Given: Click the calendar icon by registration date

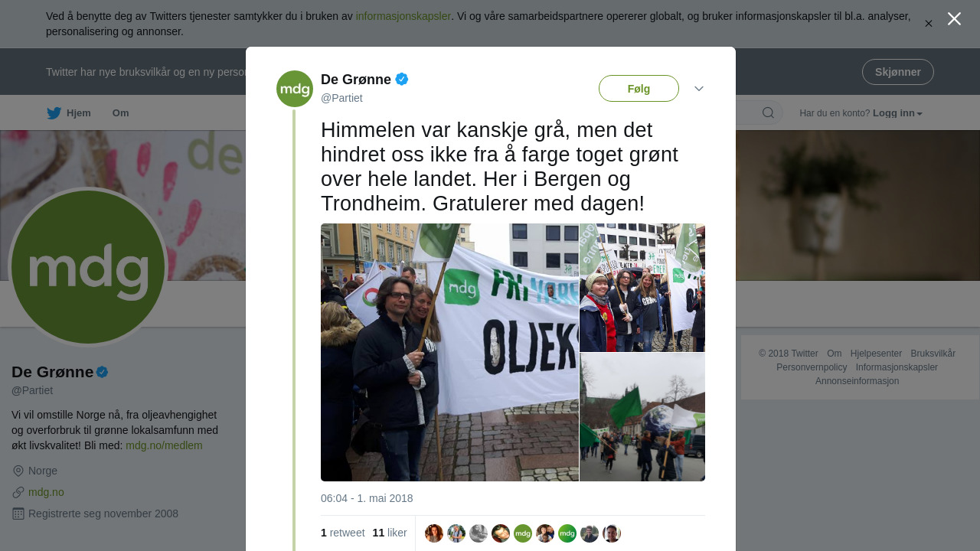Looking at the screenshot, I should [18, 514].
